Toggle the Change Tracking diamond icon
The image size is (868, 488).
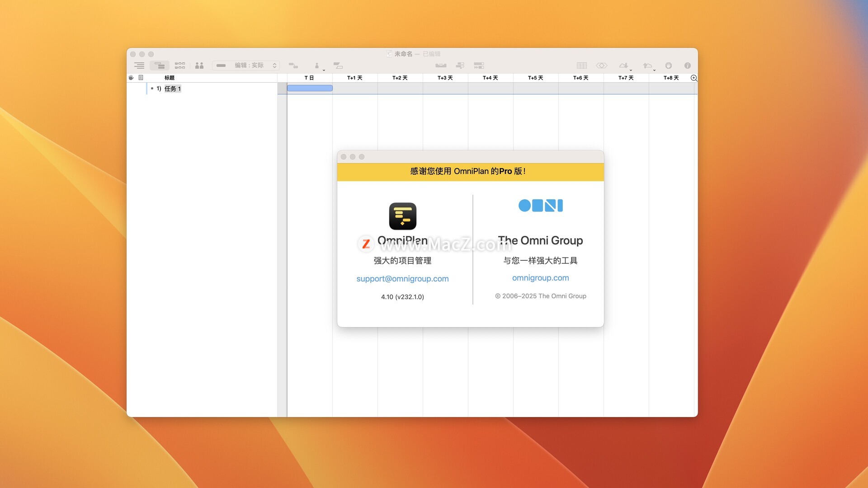(601, 66)
